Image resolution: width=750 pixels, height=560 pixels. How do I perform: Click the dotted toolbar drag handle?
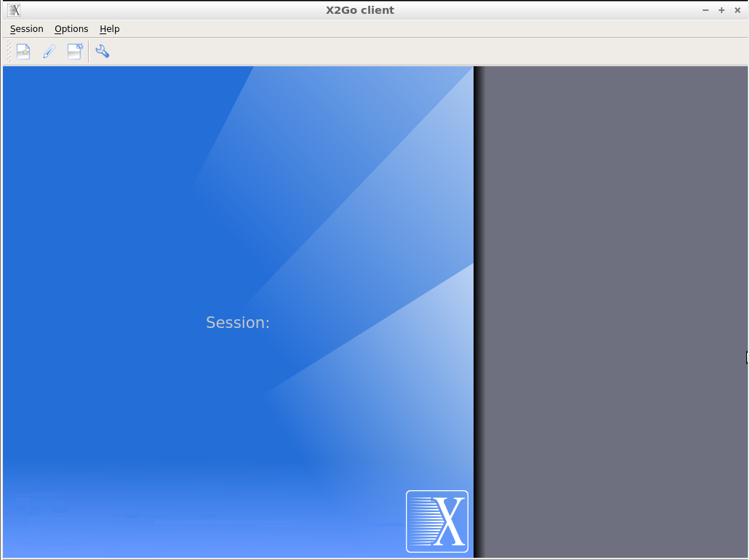[9, 52]
